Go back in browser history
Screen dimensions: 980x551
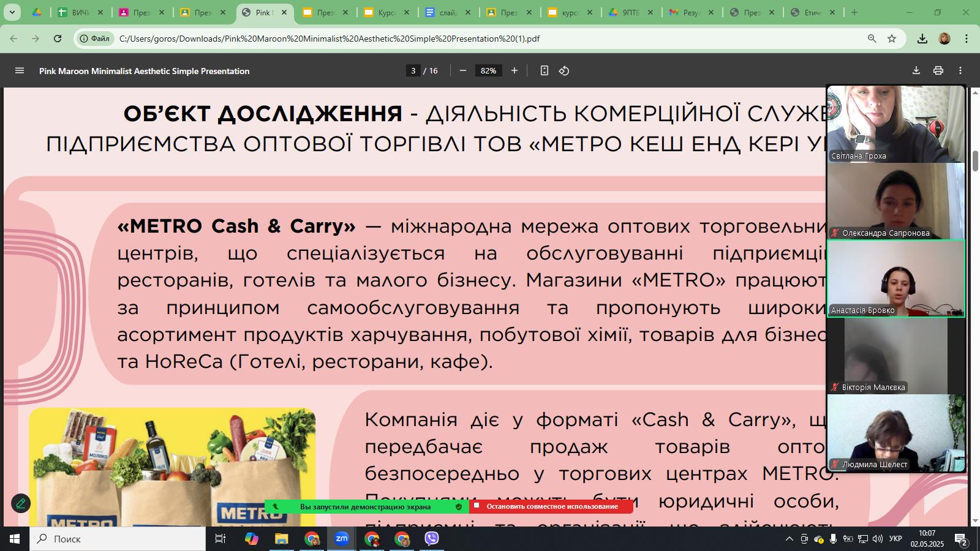13,39
